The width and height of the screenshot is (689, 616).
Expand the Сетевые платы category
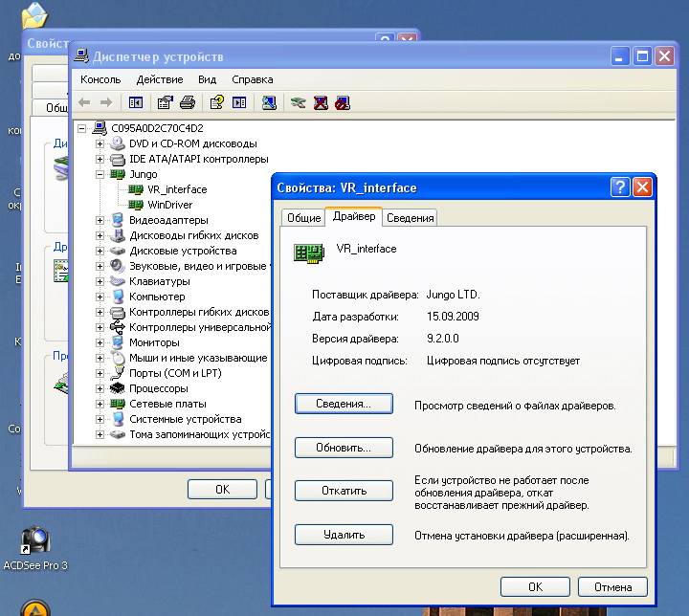(101, 404)
